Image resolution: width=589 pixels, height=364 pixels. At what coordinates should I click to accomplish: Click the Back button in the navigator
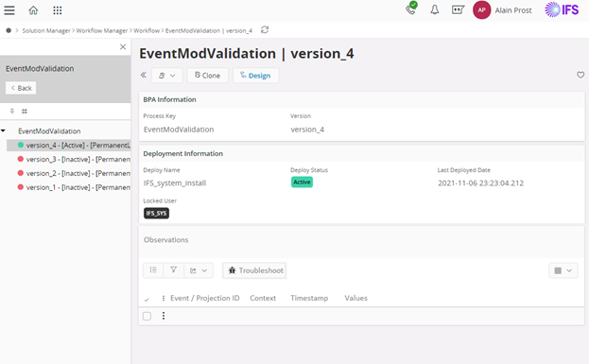21,88
